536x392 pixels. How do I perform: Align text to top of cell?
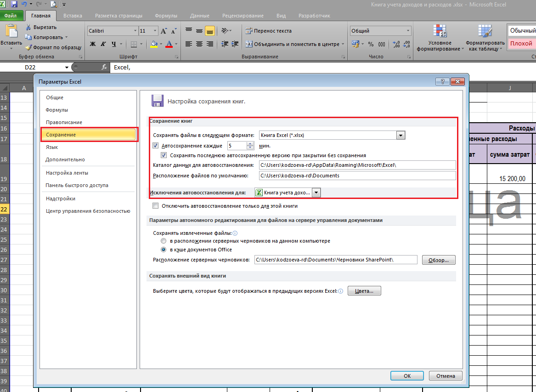(x=189, y=31)
